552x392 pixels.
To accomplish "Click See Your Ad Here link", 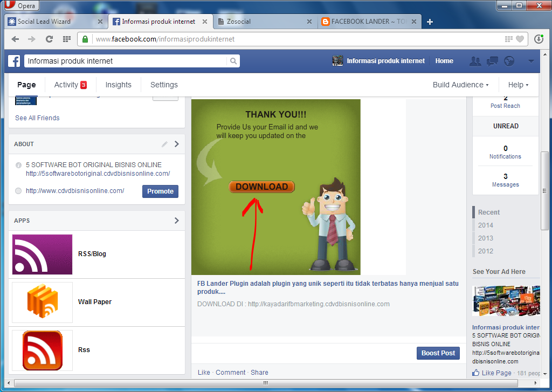I will (x=499, y=272).
